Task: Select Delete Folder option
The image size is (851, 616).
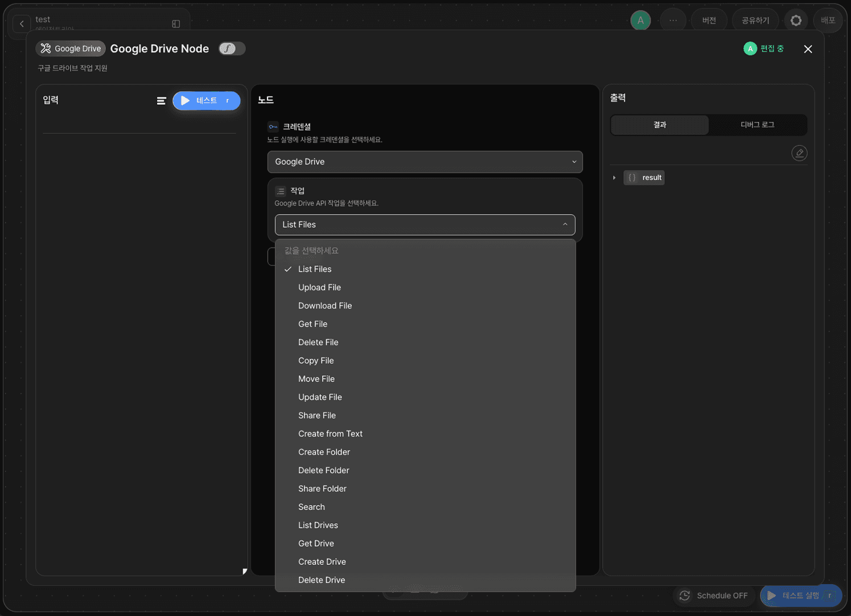Action: [425, 470]
